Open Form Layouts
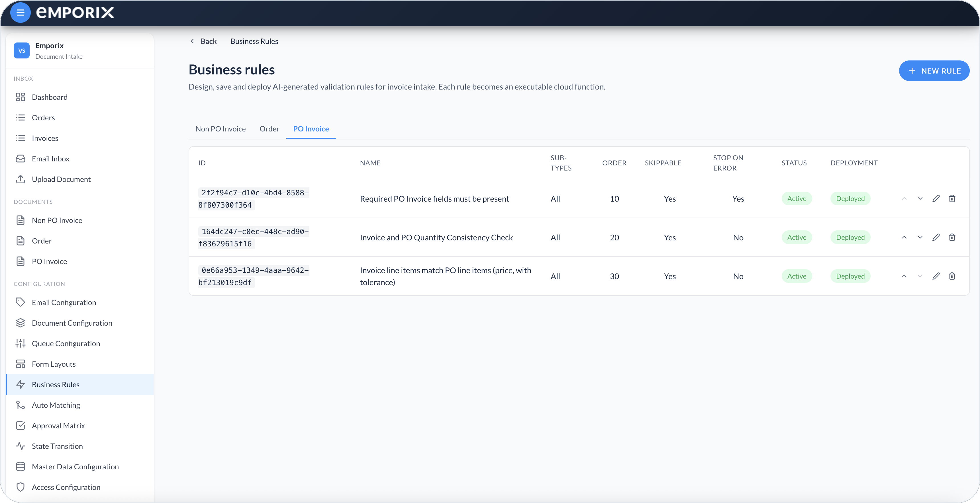 tap(80, 364)
